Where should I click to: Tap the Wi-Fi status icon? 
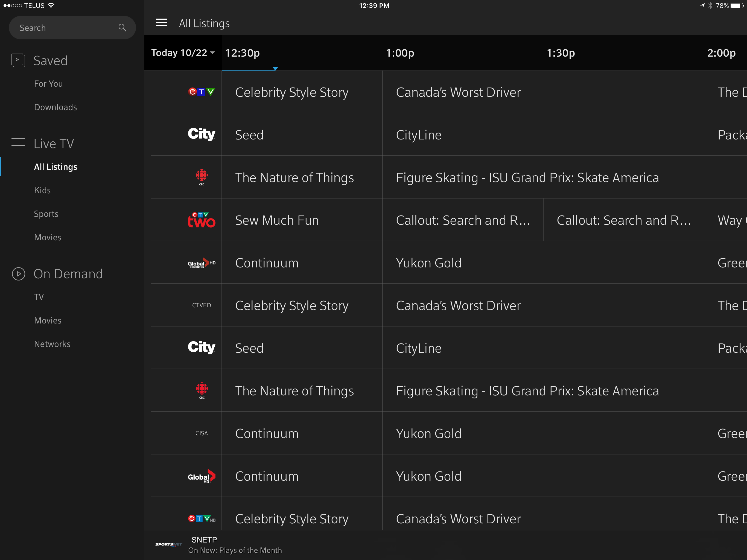pyautogui.click(x=51, y=5)
